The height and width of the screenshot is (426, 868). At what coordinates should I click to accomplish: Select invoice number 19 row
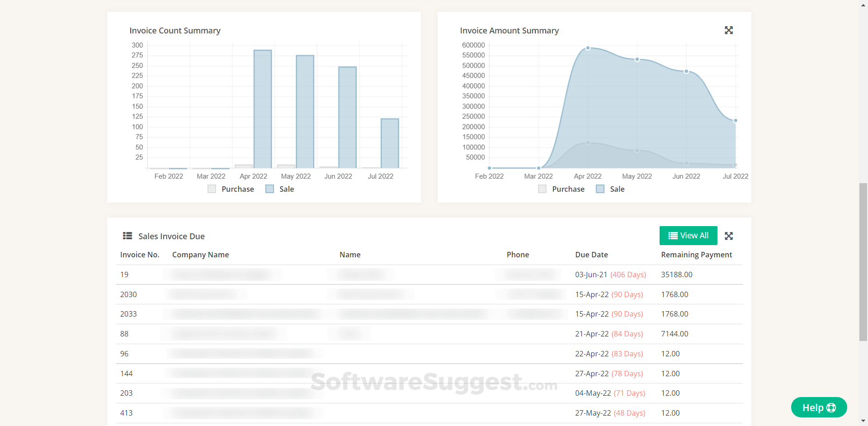[124, 275]
